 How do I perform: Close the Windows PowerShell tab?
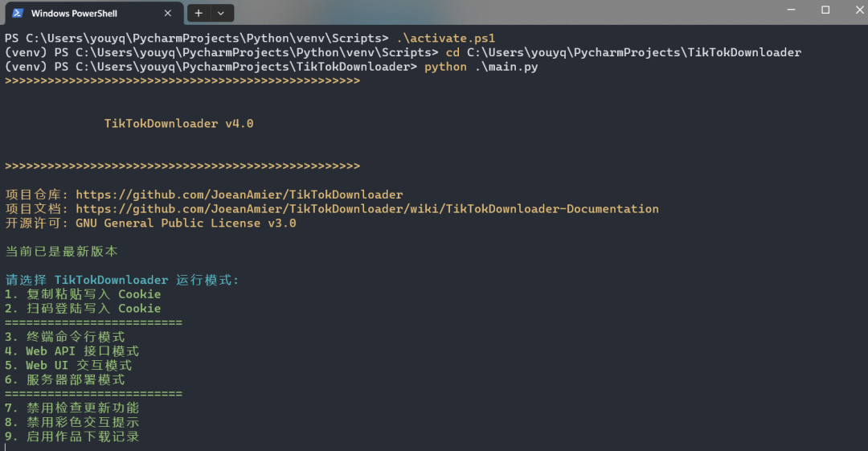[168, 13]
